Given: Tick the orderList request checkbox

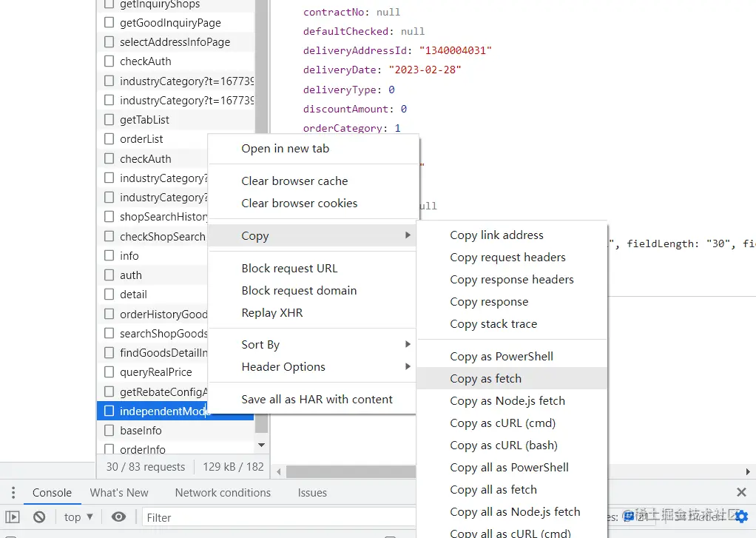Looking at the screenshot, I should tap(109, 139).
